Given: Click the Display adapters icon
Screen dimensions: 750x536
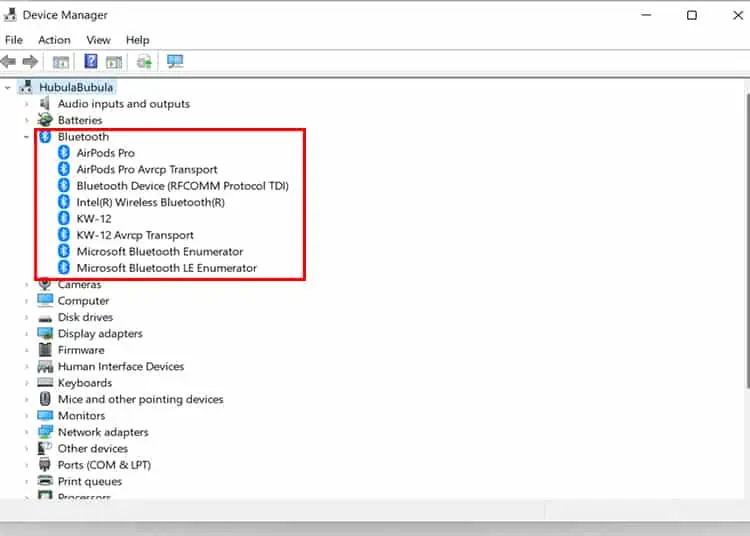Looking at the screenshot, I should (45, 333).
